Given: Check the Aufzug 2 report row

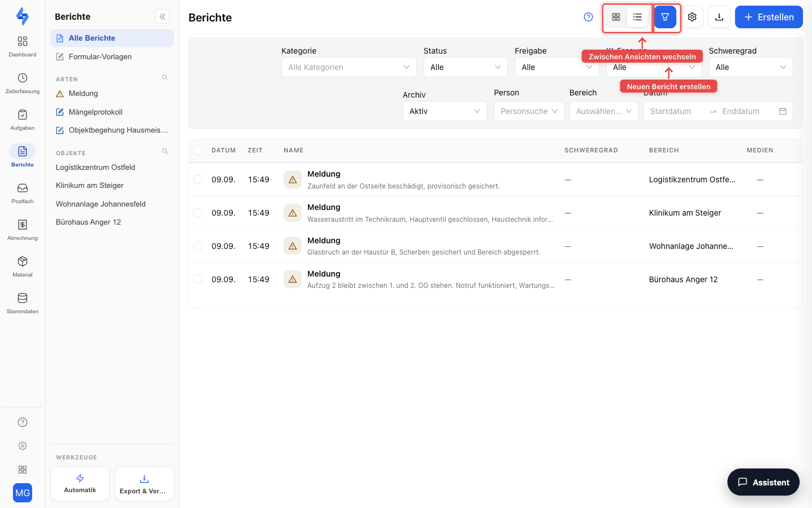Looking at the screenshot, I should [x=198, y=279].
